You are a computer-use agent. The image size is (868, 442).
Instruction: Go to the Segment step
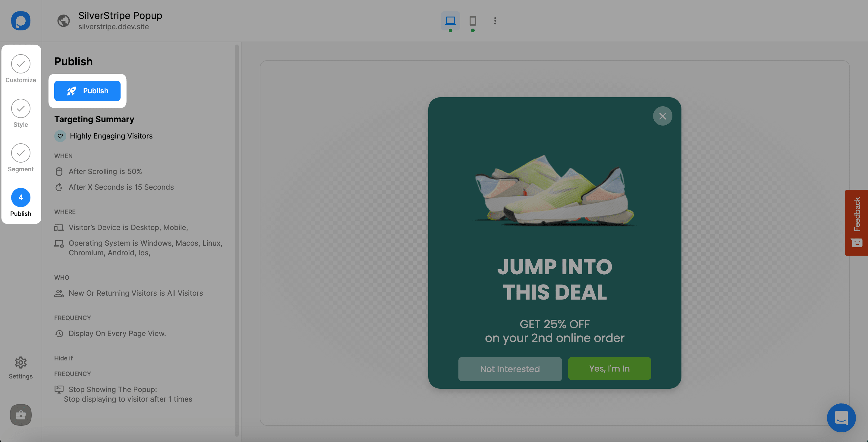coord(20,158)
